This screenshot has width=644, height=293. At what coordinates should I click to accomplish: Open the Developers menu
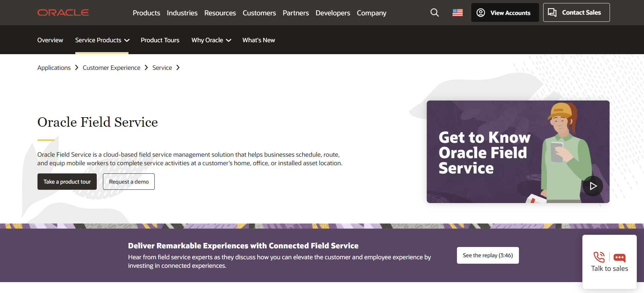tap(333, 13)
